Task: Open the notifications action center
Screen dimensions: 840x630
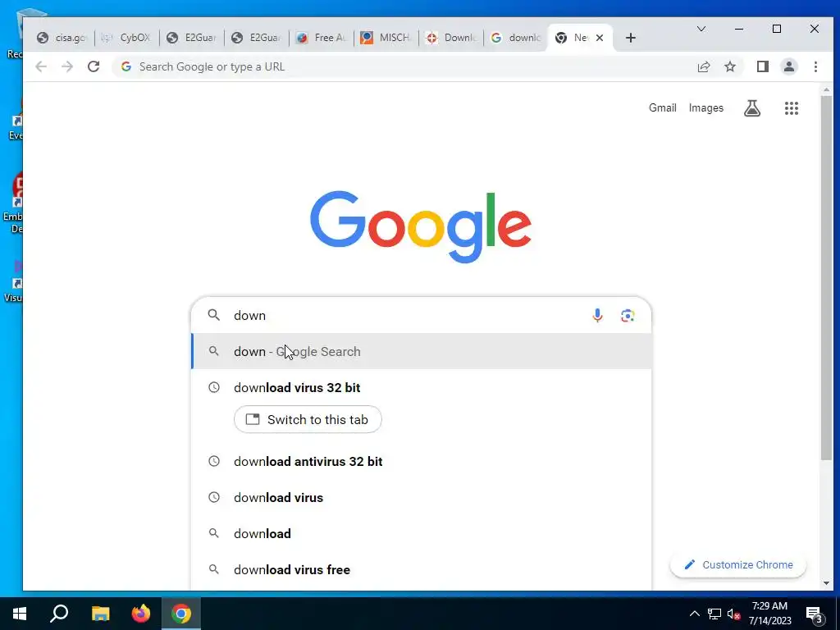Action: coord(815,614)
